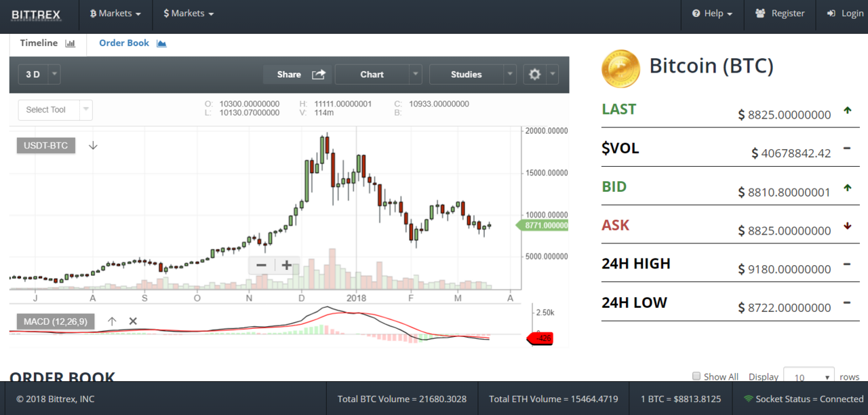Click the 2018 label on time axis
Viewport: 868px width, 415px height.
click(356, 298)
